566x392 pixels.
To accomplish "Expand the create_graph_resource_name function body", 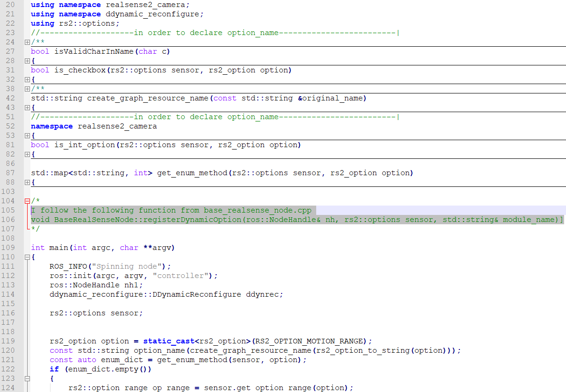I will (27, 107).
